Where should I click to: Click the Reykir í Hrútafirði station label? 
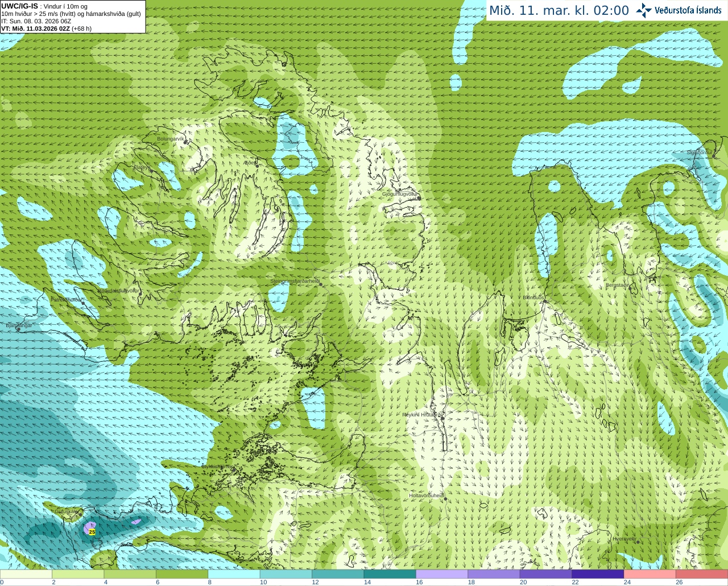coord(423,415)
